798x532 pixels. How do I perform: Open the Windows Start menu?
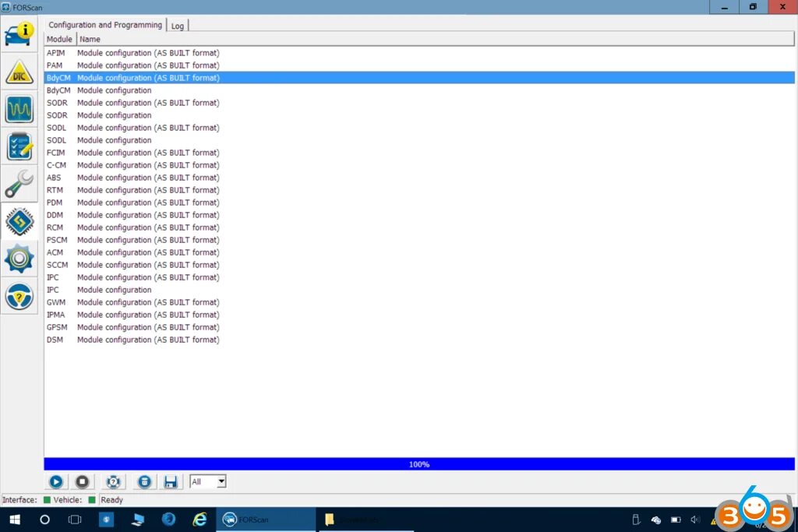pos(15,520)
